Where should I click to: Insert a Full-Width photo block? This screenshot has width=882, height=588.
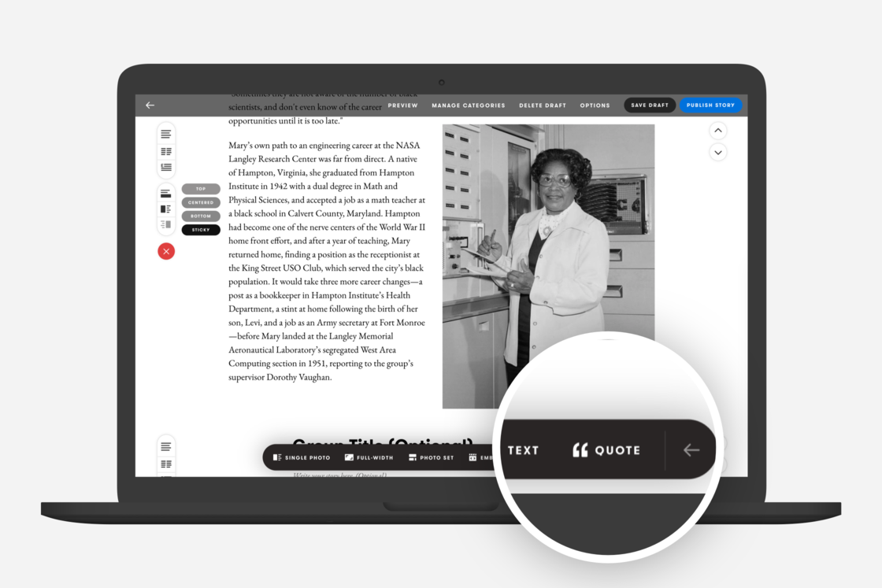point(369,457)
